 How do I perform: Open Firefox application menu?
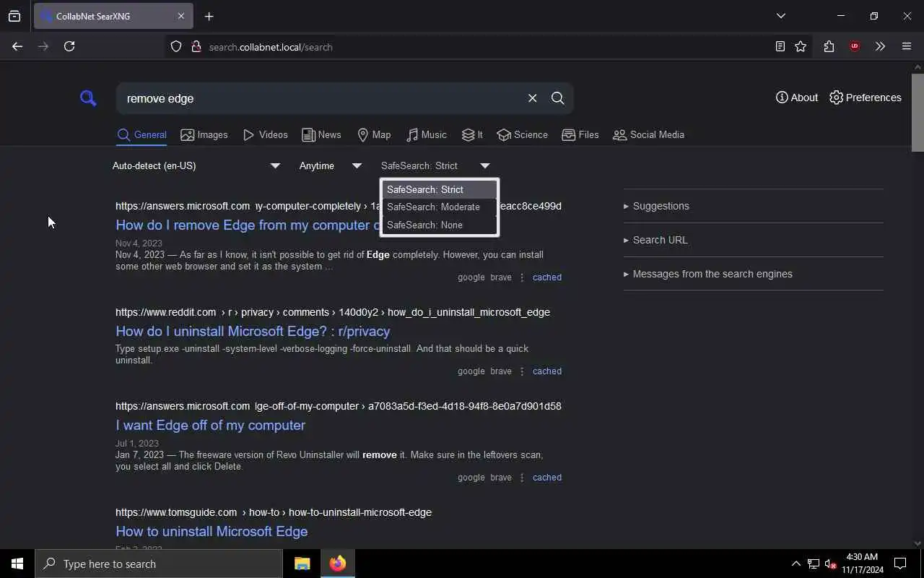(907, 46)
